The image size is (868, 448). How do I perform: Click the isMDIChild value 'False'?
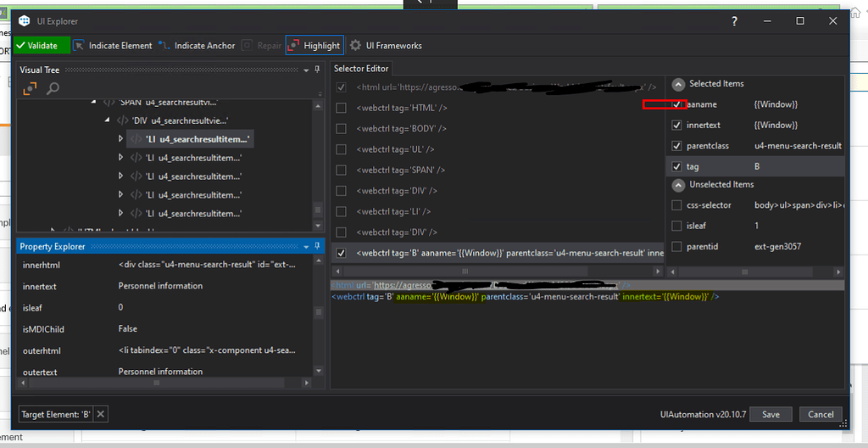128,329
